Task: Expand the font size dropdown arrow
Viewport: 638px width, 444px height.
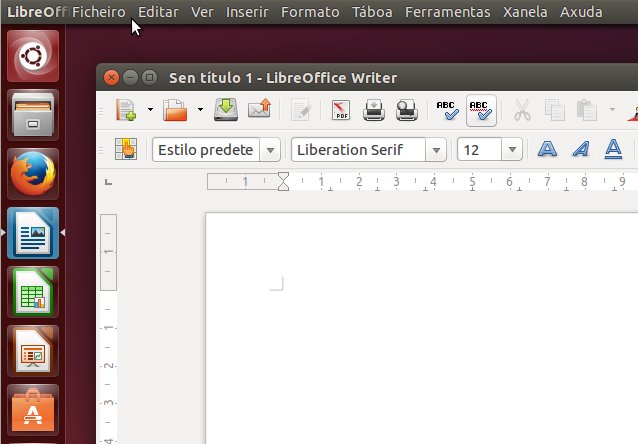Action: click(512, 149)
